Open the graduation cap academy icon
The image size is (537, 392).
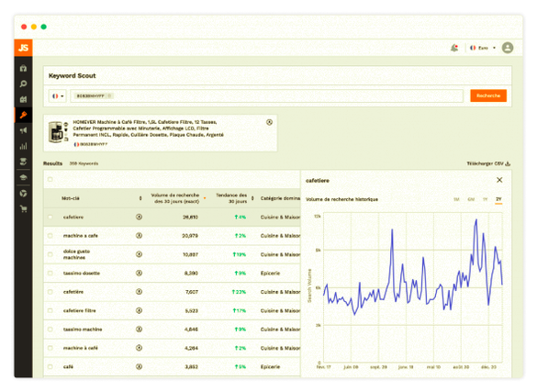coord(23,177)
